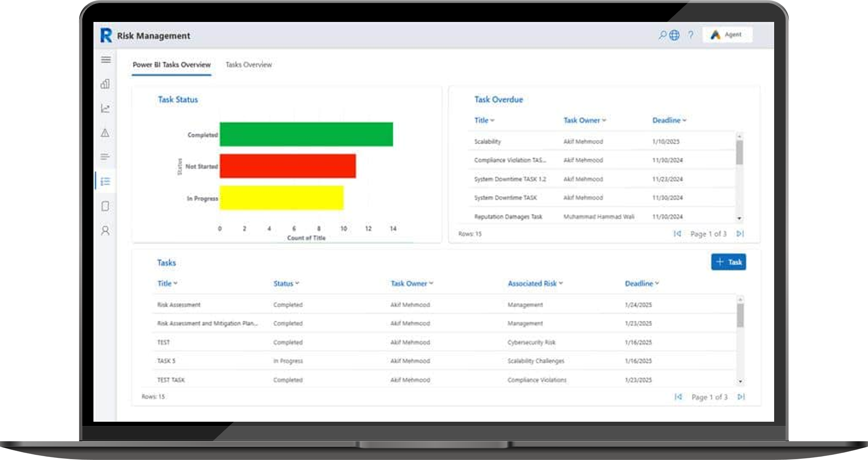Open the task list sidebar icon
The height and width of the screenshot is (460, 868).
pos(105,182)
